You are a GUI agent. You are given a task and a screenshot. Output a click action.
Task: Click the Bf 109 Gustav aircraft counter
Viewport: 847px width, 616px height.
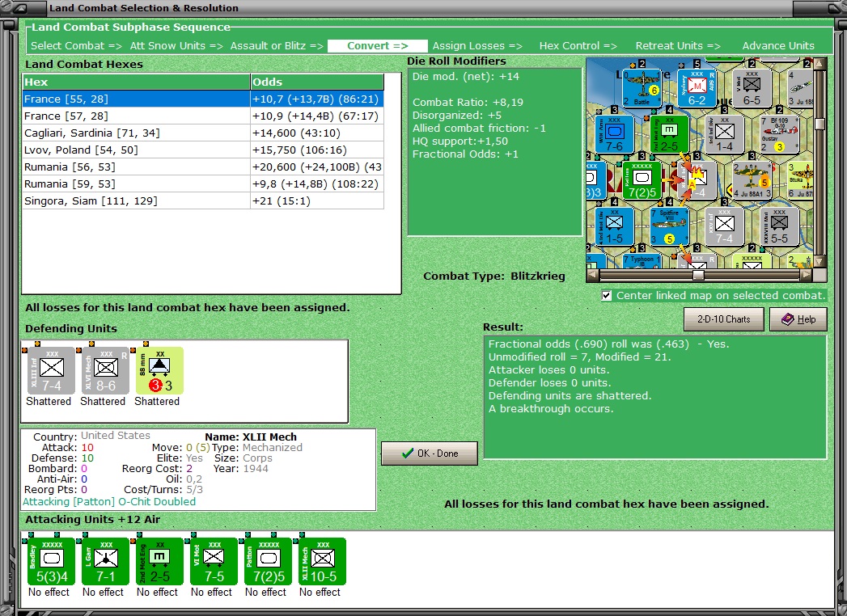point(779,134)
